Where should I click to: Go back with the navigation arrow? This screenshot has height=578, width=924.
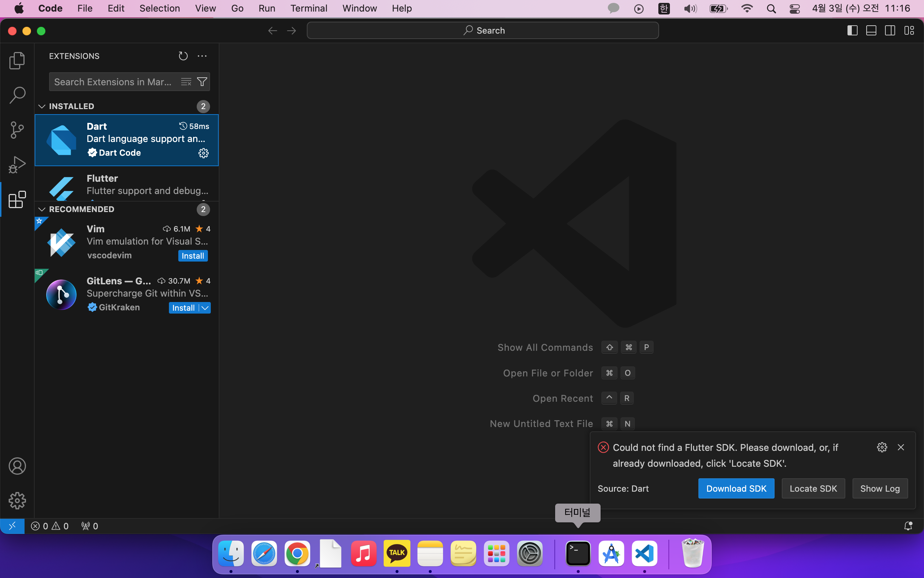point(273,31)
